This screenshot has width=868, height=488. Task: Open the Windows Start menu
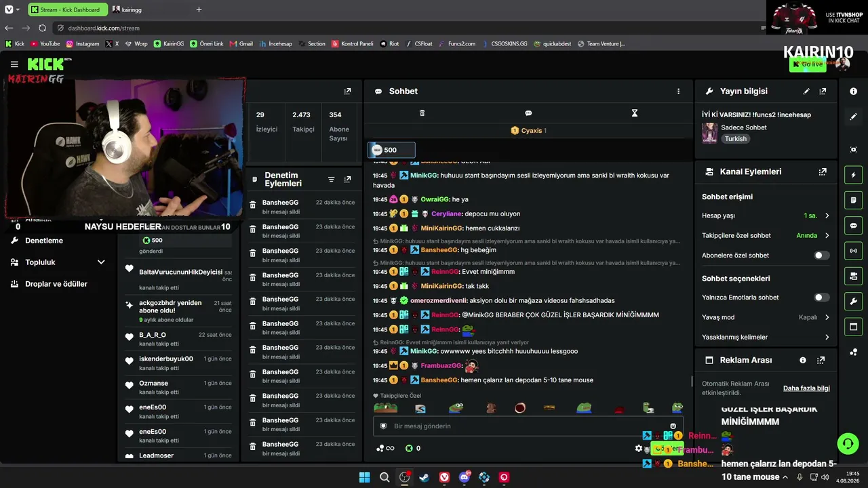[364, 477]
